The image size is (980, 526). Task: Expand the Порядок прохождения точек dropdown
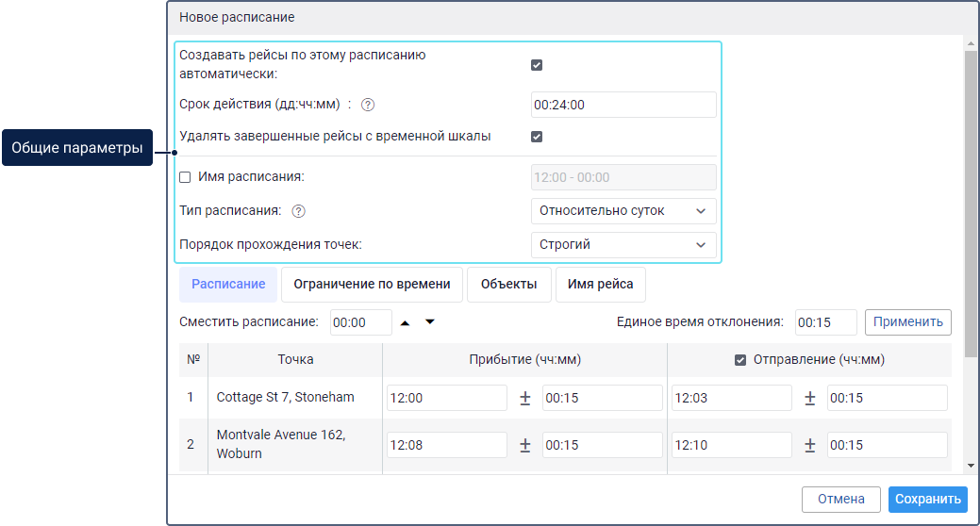[x=623, y=245]
